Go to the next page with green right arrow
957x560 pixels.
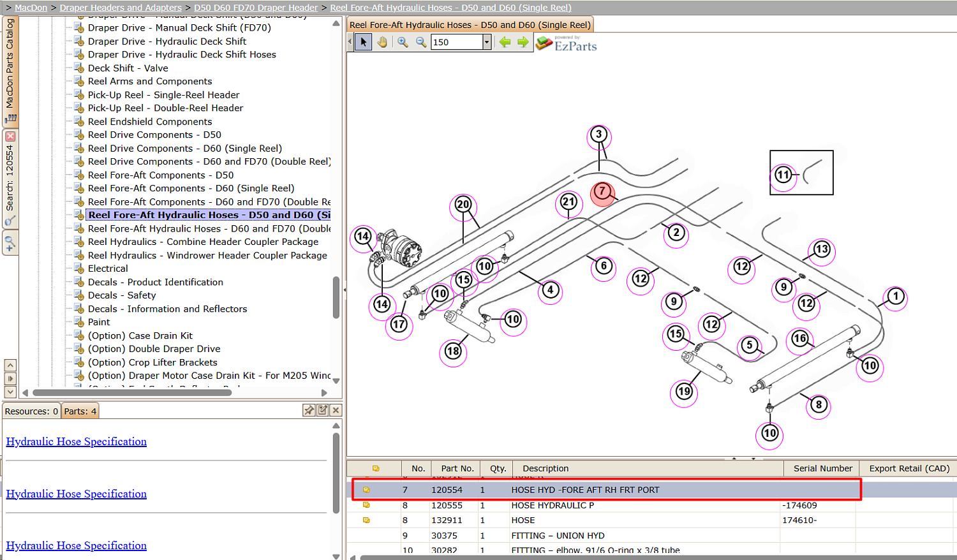pos(523,42)
